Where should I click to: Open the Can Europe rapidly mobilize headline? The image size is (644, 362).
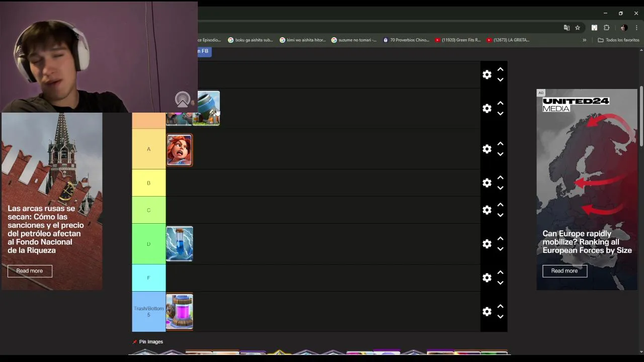pyautogui.click(x=587, y=242)
